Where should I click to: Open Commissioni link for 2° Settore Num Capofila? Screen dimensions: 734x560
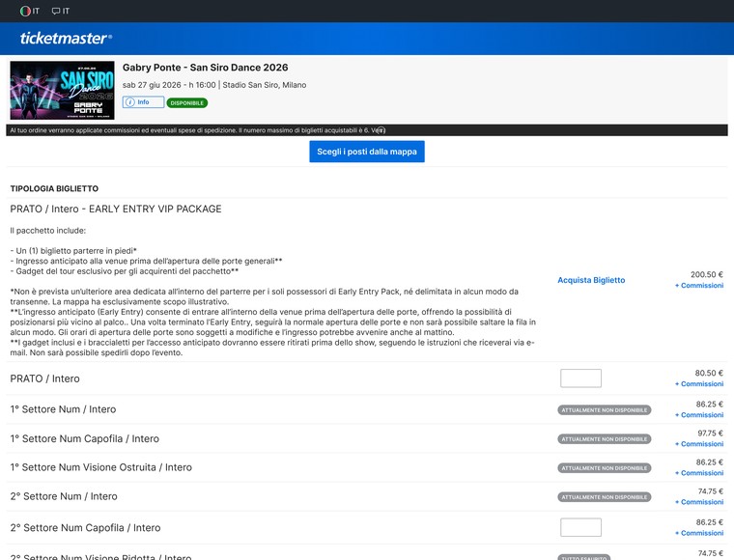click(x=699, y=533)
